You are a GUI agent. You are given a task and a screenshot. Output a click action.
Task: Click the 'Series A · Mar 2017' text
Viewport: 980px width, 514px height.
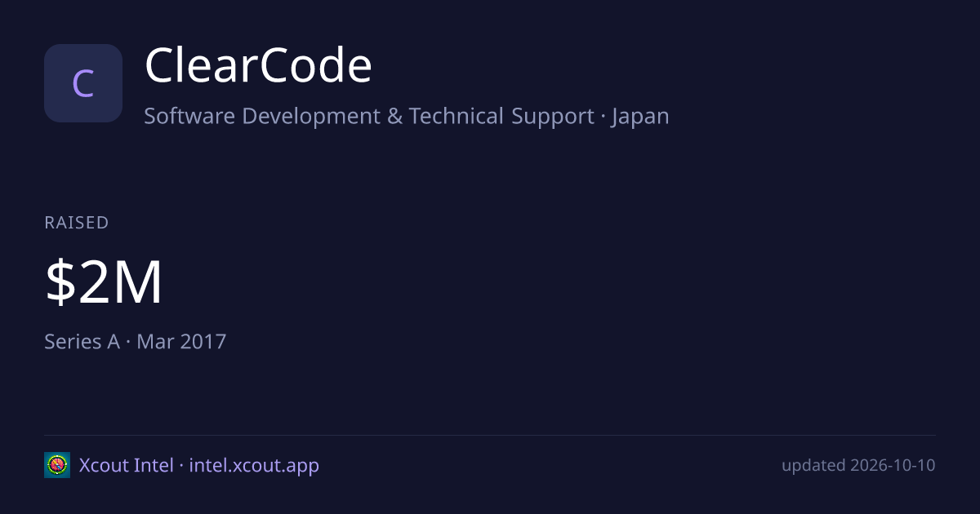click(x=136, y=341)
